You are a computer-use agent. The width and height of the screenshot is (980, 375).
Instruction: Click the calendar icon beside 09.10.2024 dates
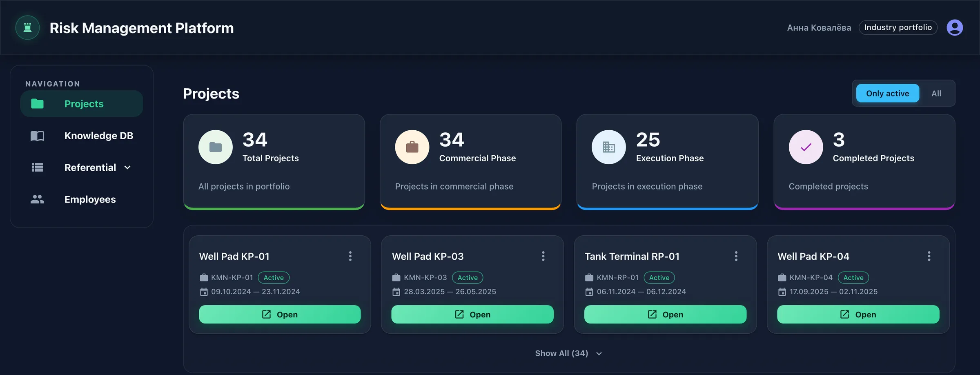(204, 292)
